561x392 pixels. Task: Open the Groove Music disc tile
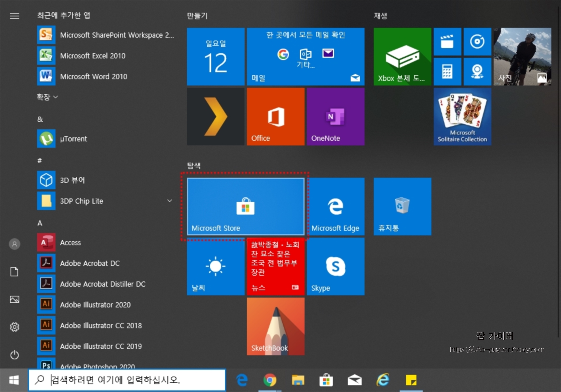477,41
